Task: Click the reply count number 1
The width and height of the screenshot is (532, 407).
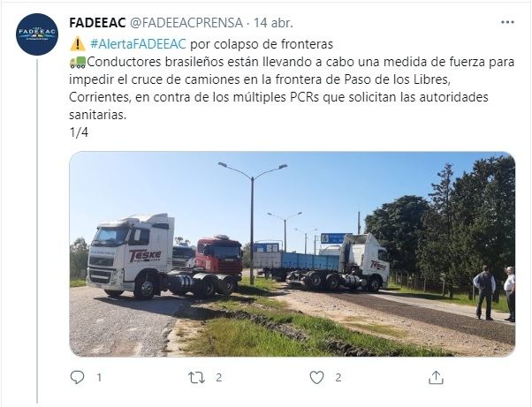Action: tap(99, 378)
